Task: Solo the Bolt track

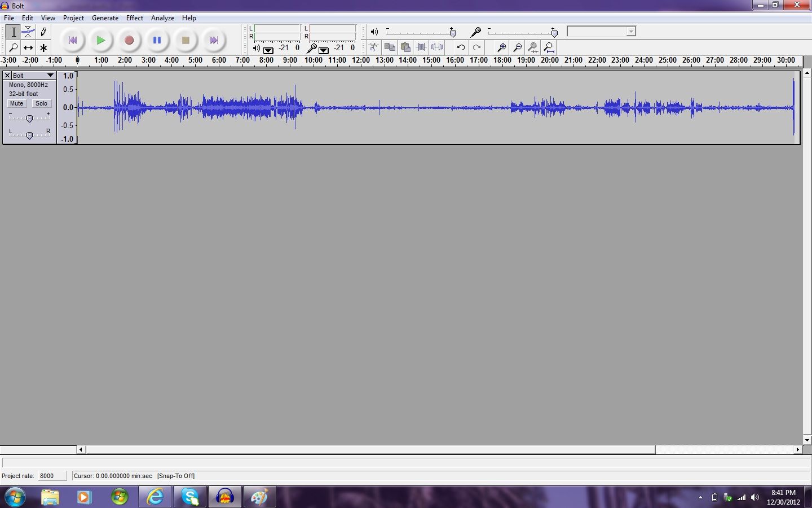Action: pyautogui.click(x=42, y=103)
